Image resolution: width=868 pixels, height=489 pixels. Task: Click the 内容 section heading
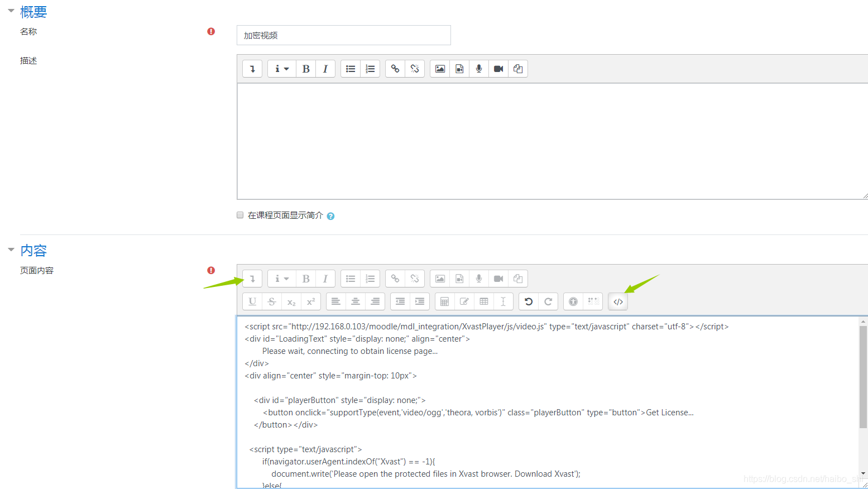tap(33, 251)
